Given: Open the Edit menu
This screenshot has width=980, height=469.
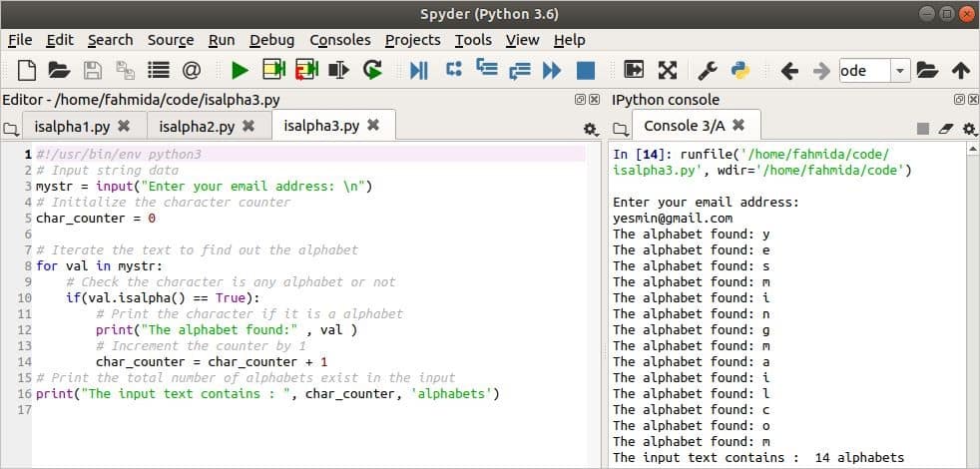Looking at the screenshot, I should click(x=60, y=40).
